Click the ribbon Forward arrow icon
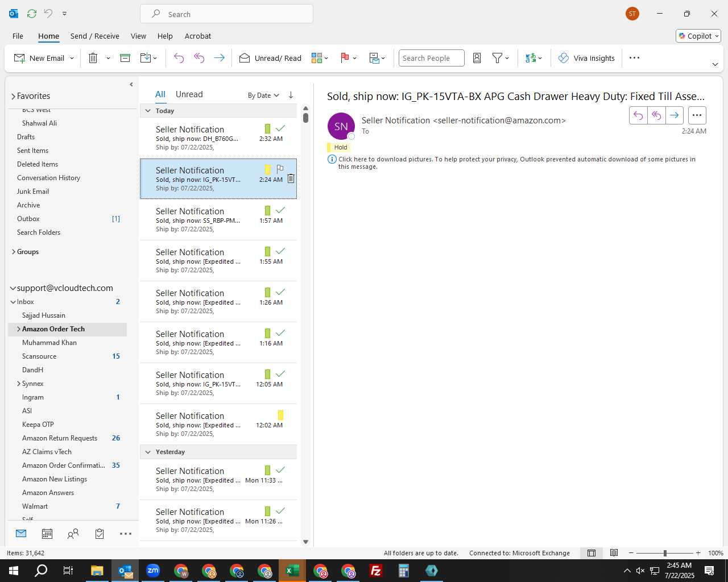 (x=219, y=58)
